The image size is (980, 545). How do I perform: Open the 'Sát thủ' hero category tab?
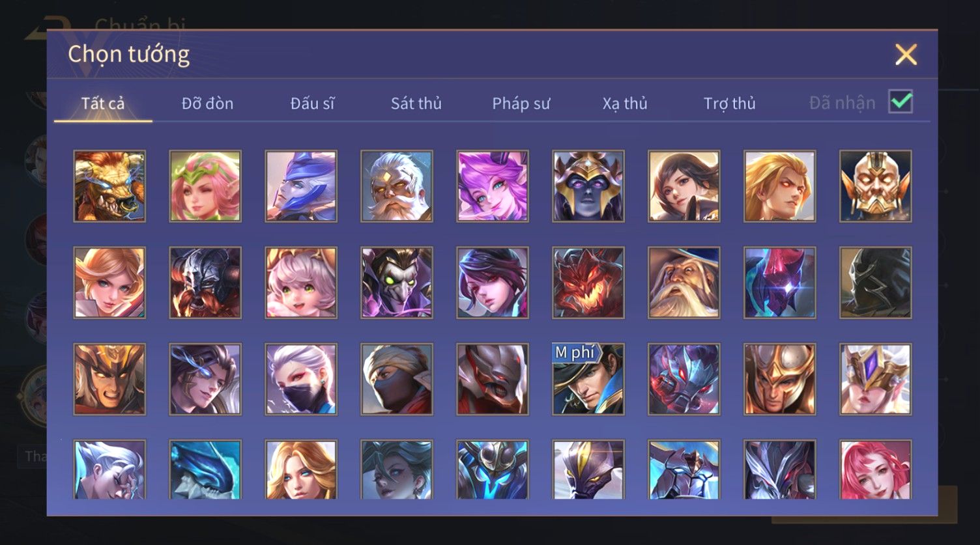(416, 104)
